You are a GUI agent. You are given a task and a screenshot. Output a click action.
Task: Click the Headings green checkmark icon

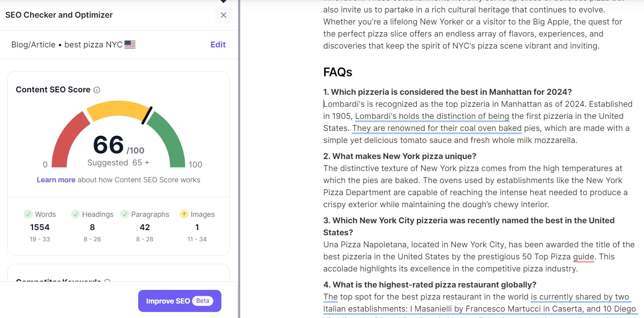coord(76,214)
